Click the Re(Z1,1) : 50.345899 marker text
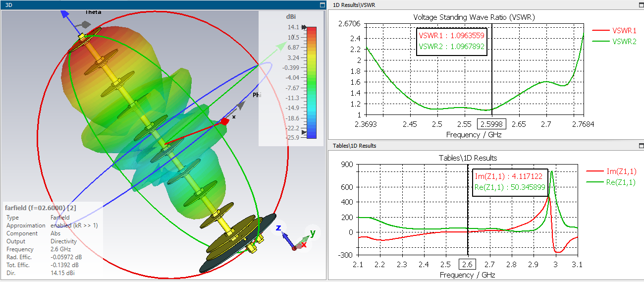This screenshot has height=282, width=644. [510, 187]
